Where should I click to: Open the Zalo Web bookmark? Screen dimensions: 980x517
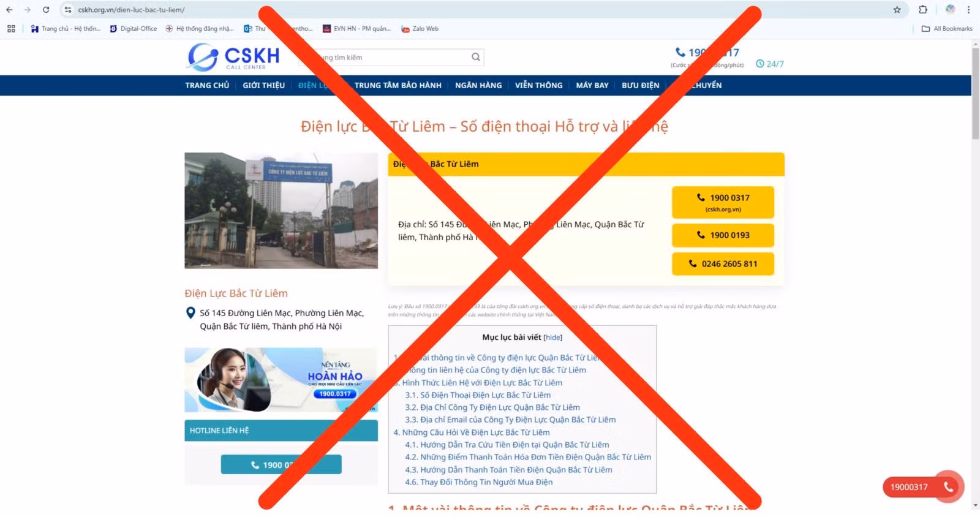(420, 29)
